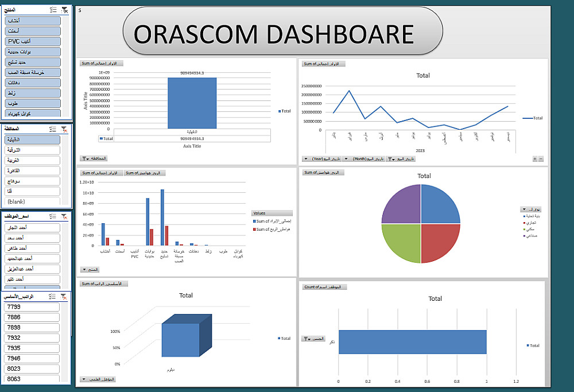The height and width of the screenshot is (392, 574).
Task: Select employee أحمد طاهر in slicer
Action: click(x=33, y=248)
